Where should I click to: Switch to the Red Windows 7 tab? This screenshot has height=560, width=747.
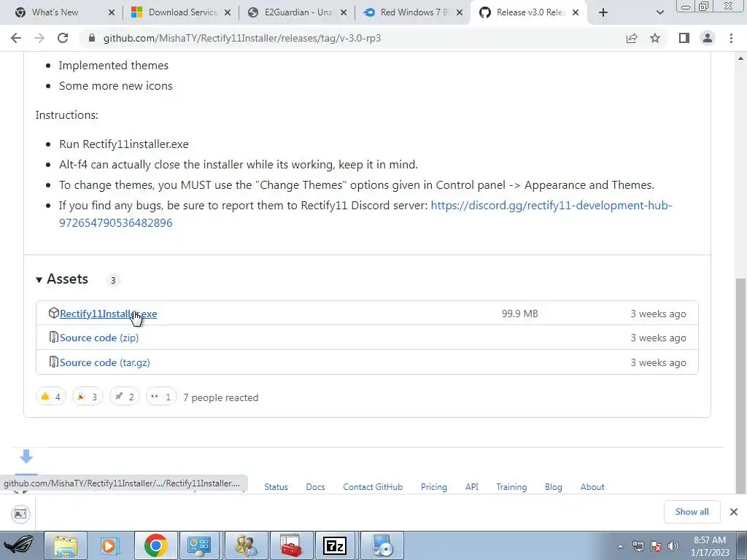pyautogui.click(x=414, y=12)
